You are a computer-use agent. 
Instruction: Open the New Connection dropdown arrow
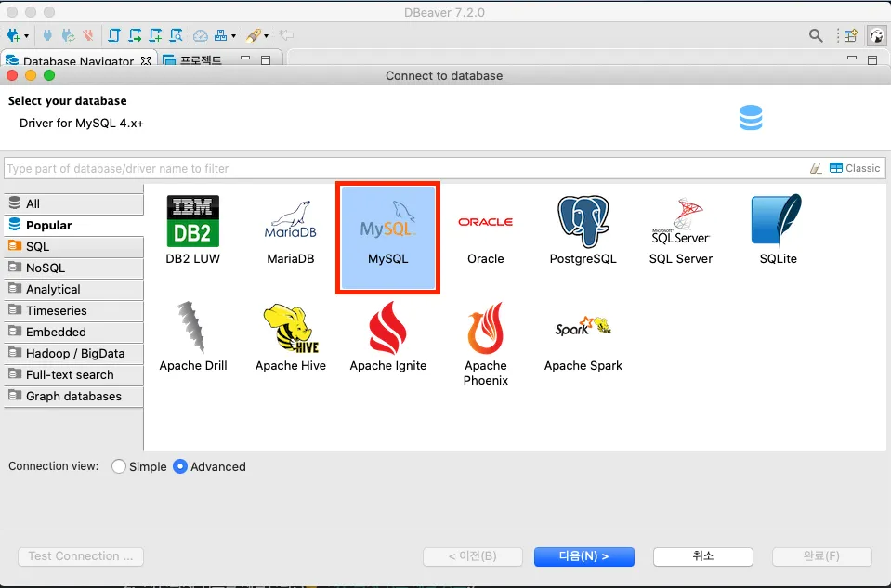tap(26, 36)
